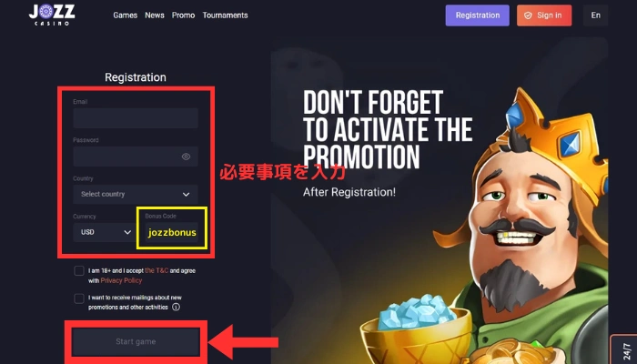Click the Country dropdown chevron arrow

[186, 194]
